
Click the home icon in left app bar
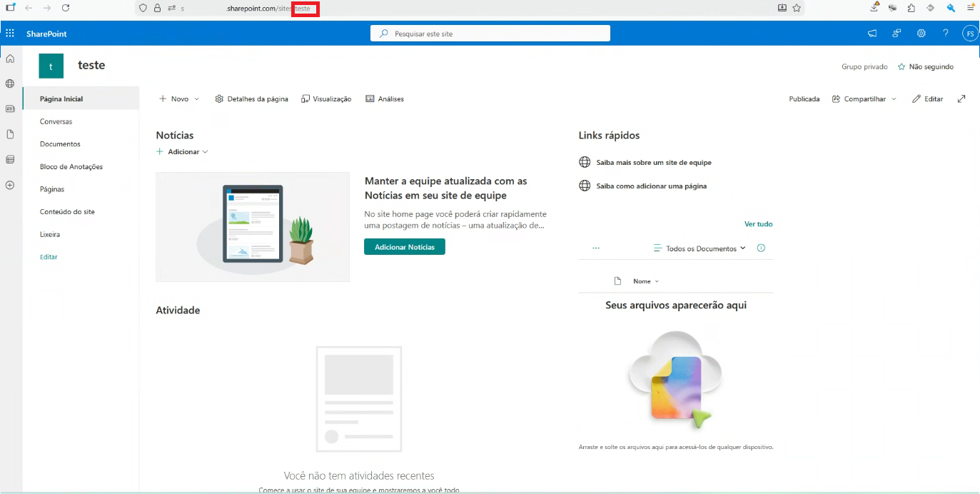(10, 59)
